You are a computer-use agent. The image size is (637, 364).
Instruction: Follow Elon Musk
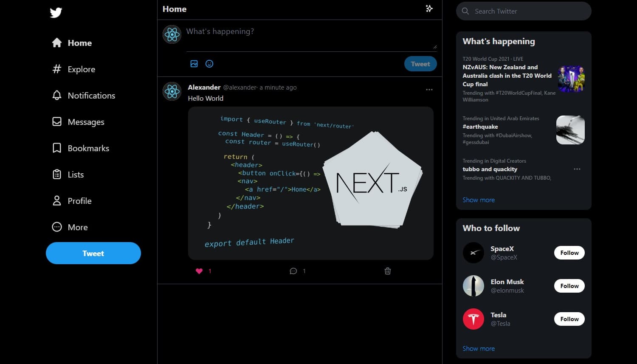pos(569,286)
